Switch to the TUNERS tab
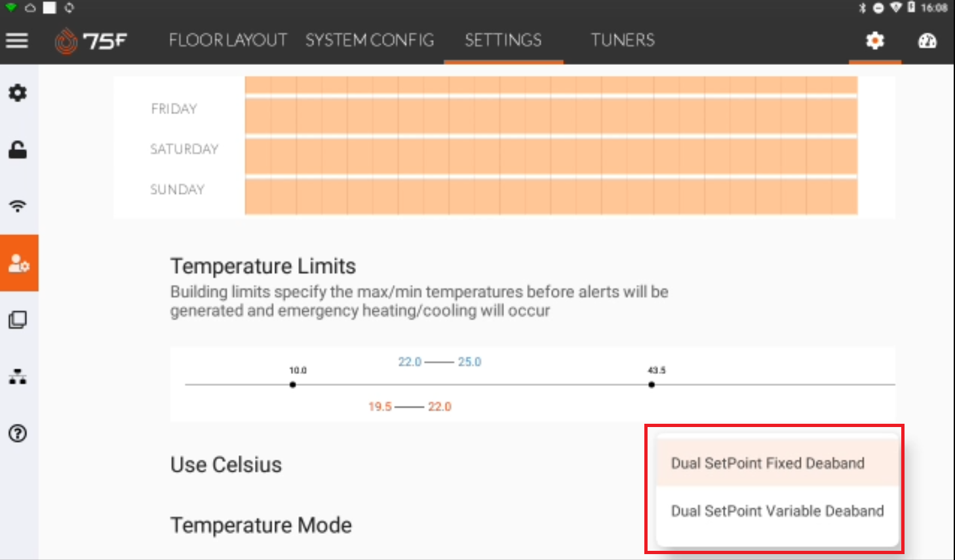The width and height of the screenshot is (955, 560). (x=622, y=40)
